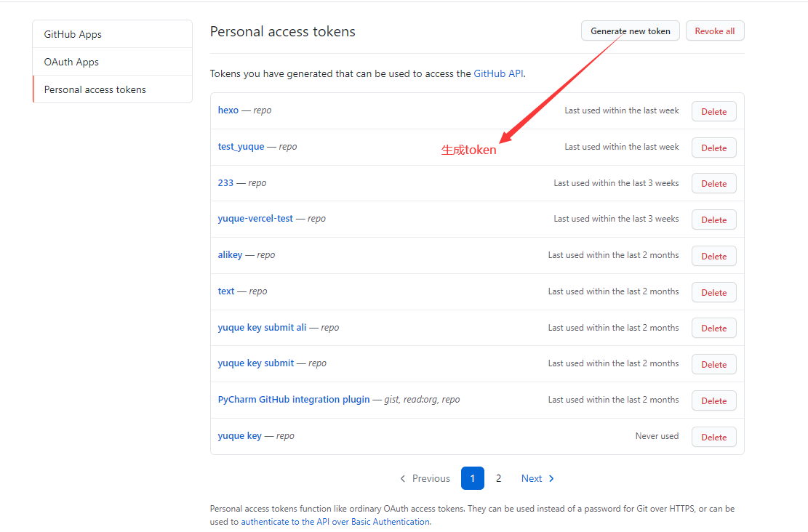Image resolution: width=808 pixels, height=532 pixels.
Task: Delete the test_yuque token
Action: point(713,148)
